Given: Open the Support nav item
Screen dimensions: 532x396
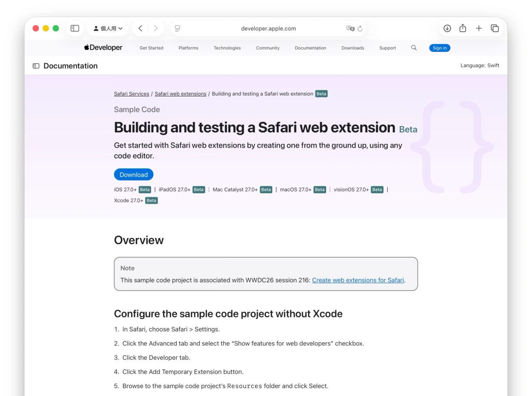Looking at the screenshot, I should tap(387, 48).
